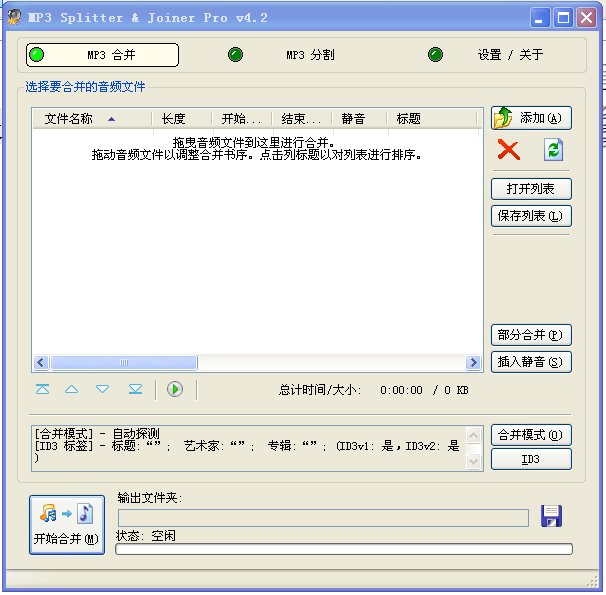
Task: Click the 打开列表 button
Action: [x=531, y=189]
